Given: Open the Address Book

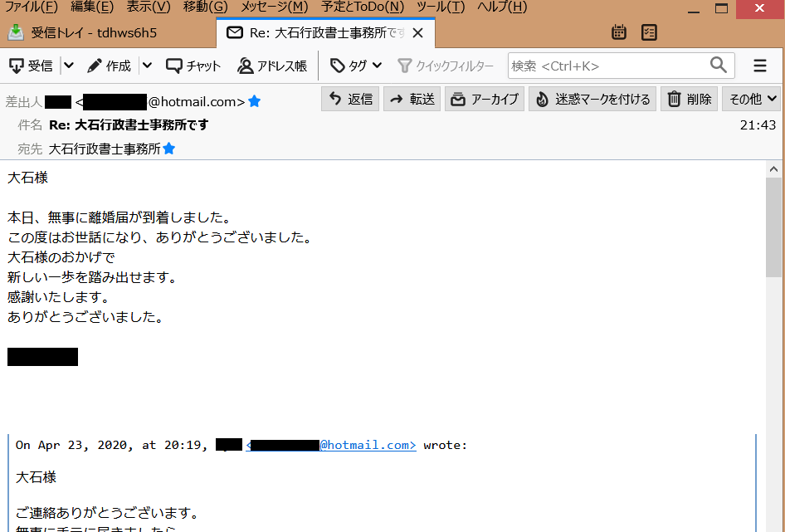Looking at the screenshot, I should pyautogui.click(x=272, y=66).
